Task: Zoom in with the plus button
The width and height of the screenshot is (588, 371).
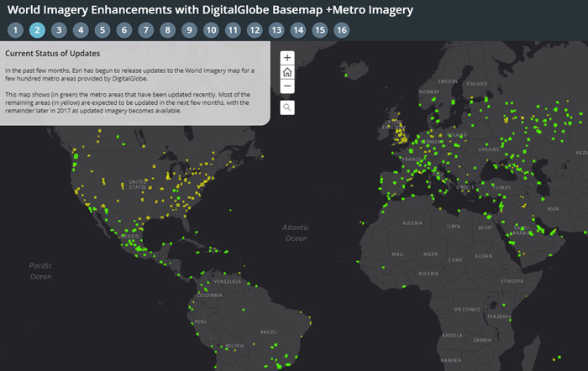Action: pyautogui.click(x=287, y=58)
